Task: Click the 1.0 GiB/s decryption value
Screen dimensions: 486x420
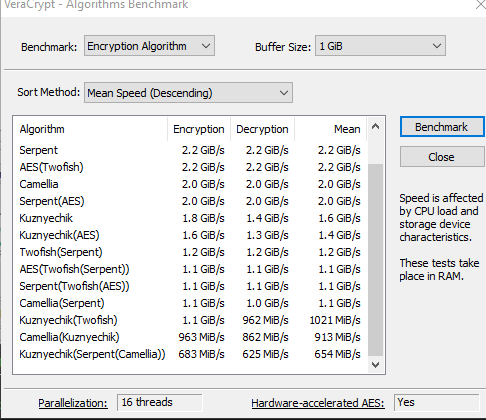Action: [267, 303]
